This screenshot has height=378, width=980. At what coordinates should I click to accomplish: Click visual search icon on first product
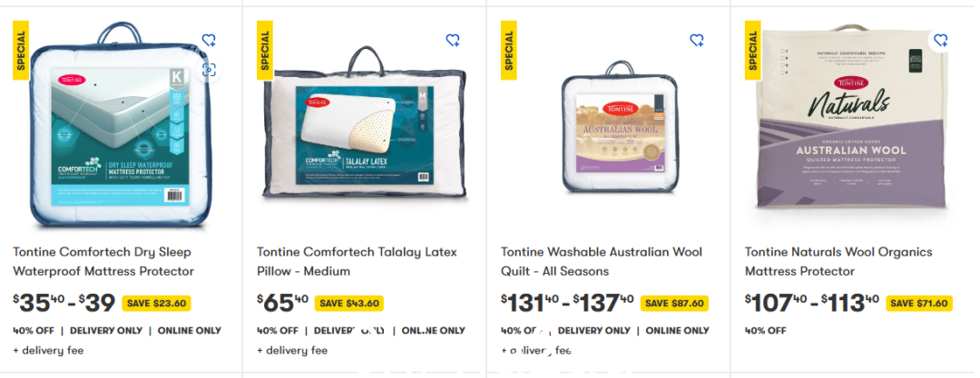click(209, 70)
